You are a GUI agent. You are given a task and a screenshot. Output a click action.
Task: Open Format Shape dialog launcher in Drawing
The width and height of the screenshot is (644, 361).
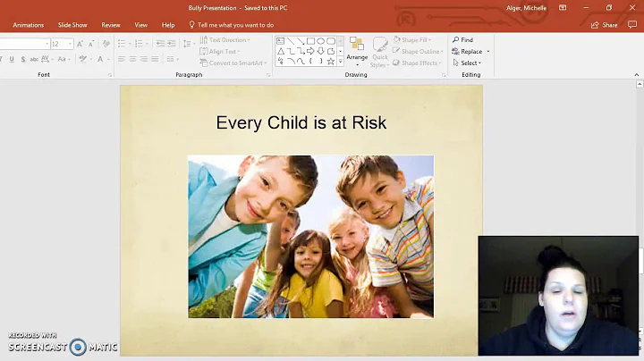444,75
